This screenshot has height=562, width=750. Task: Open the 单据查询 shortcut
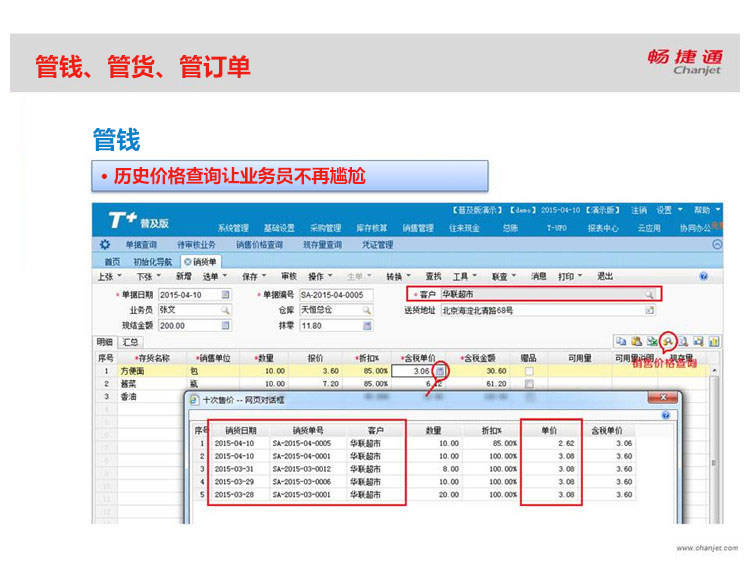pos(142,244)
